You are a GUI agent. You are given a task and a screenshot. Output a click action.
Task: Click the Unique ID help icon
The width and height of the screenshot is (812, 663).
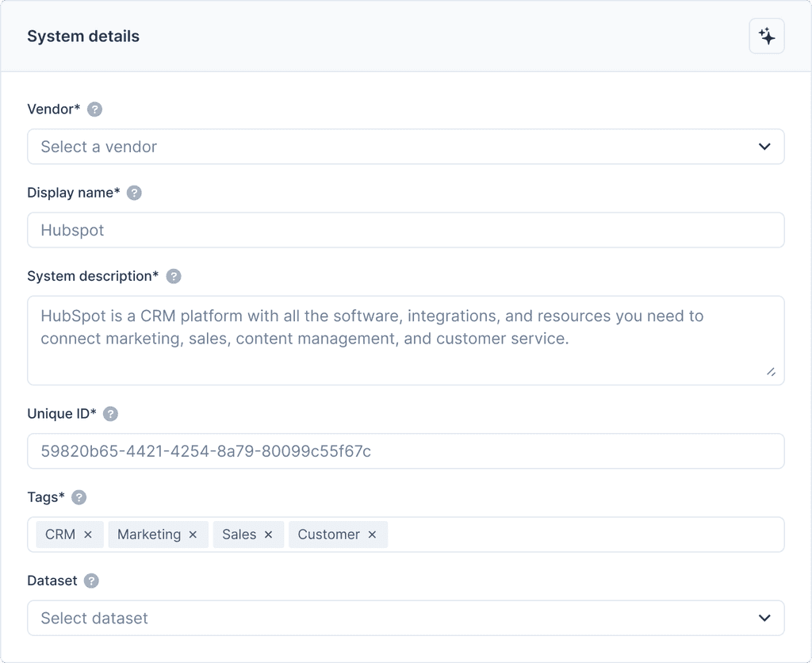coord(110,414)
